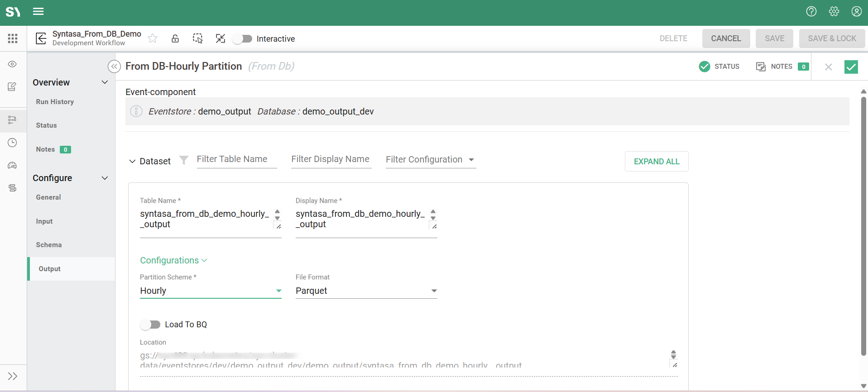Click the apps grid icon

[x=13, y=38]
